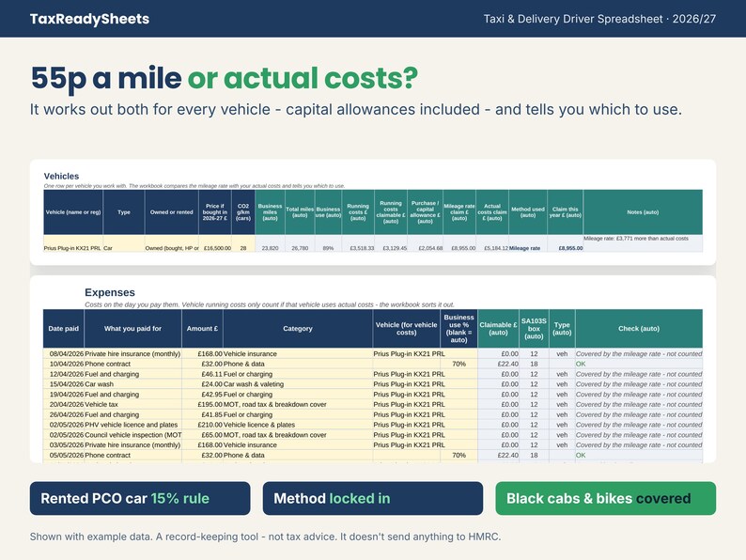Select the 'Category' column header

(x=298, y=328)
